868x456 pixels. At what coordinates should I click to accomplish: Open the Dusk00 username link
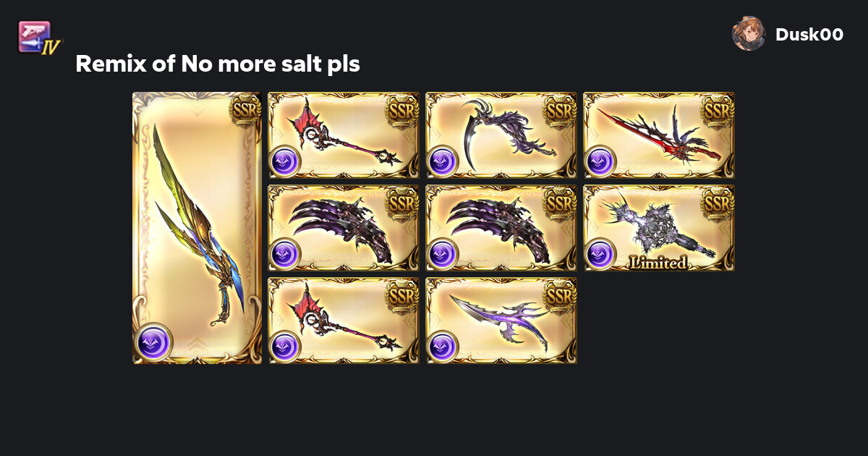point(809,34)
